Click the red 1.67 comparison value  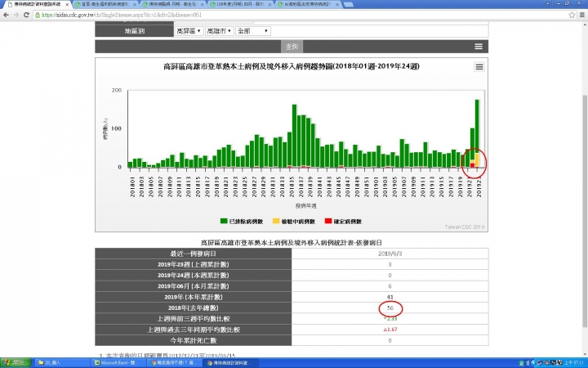(x=390, y=330)
